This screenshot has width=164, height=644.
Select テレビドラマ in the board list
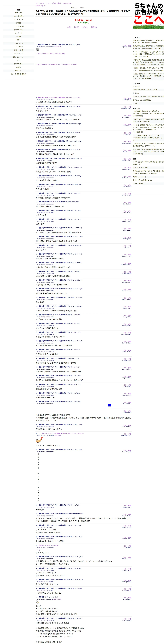18,20
